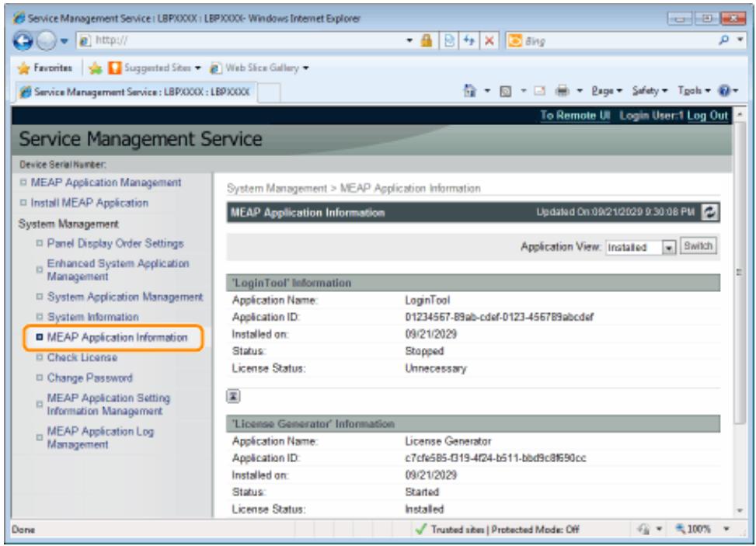Open the search provider dropdown arrow
This screenshot has height=546, width=756.
point(740,40)
